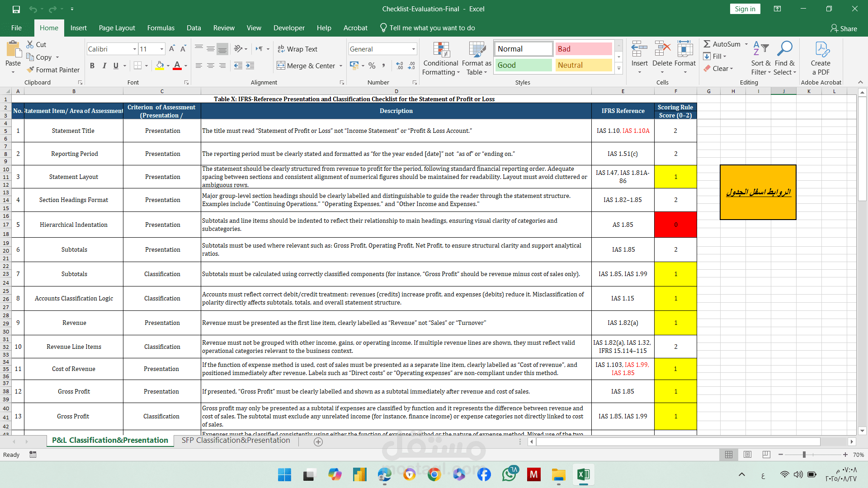The height and width of the screenshot is (488, 868).
Task: Toggle Italic formatting
Action: 104,66
